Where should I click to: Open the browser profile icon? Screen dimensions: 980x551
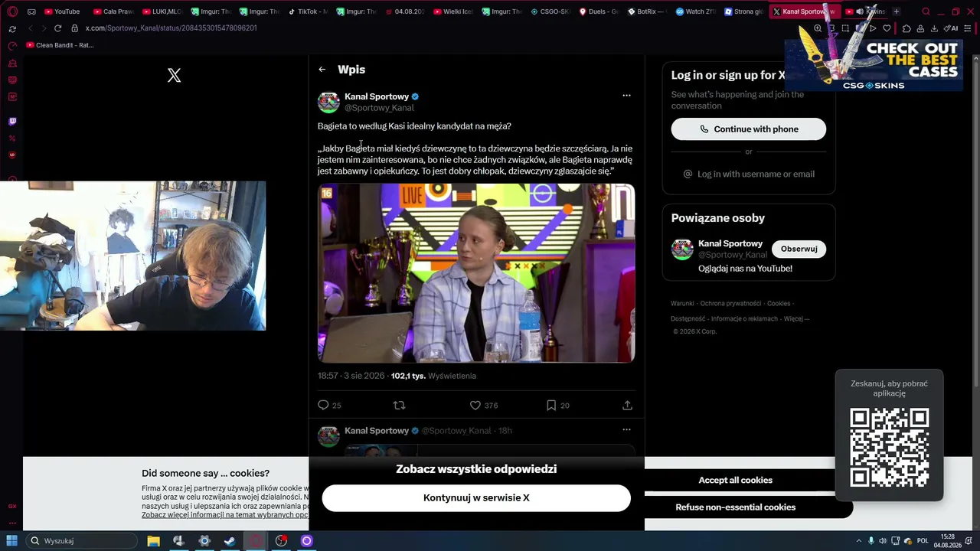[x=920, y=28]
